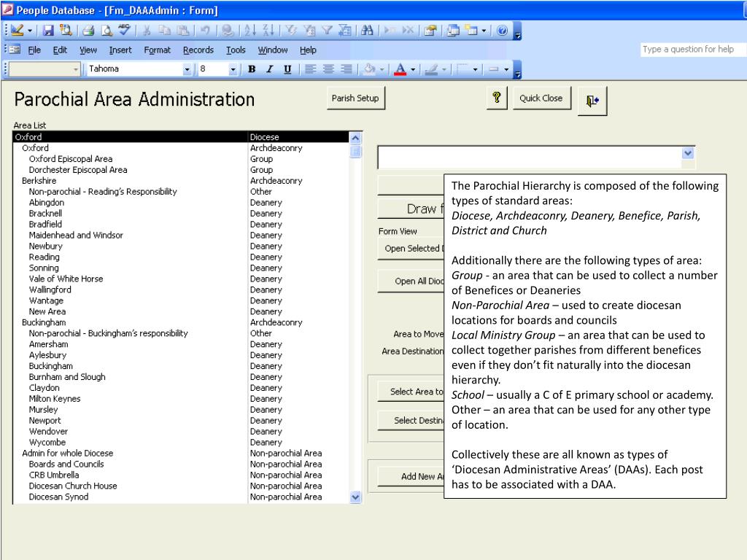Open the Font size dropdown showing 8
Screen dimensions: 747x560
pos(233,69)
